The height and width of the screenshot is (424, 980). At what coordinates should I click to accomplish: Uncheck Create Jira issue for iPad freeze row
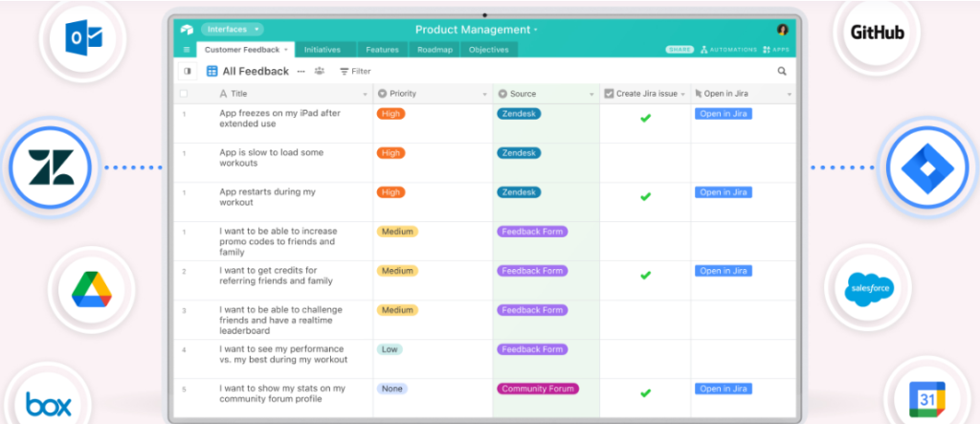click(646, 118)
